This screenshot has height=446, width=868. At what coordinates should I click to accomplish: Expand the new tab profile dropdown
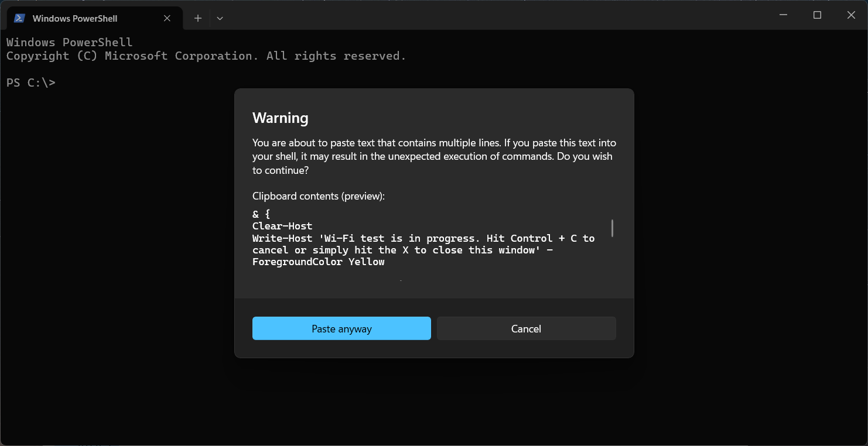220,18
